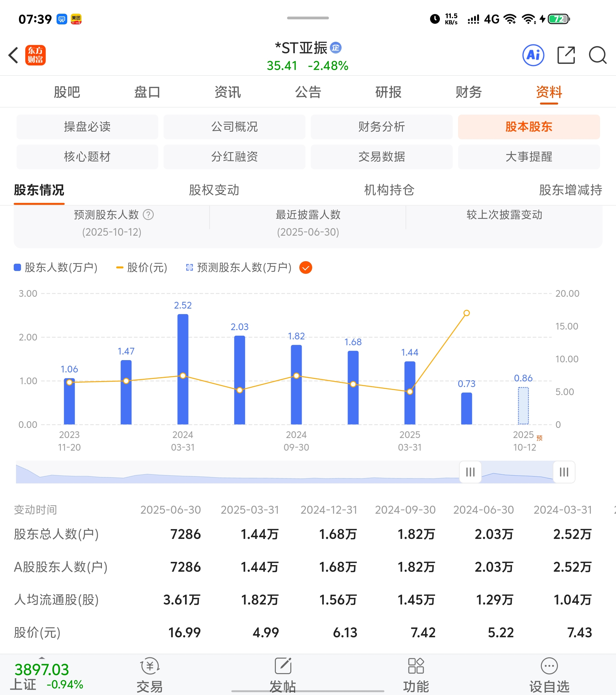616x695 pixels.
Task: Select the 公司概况 button
Action: [234, 127]
